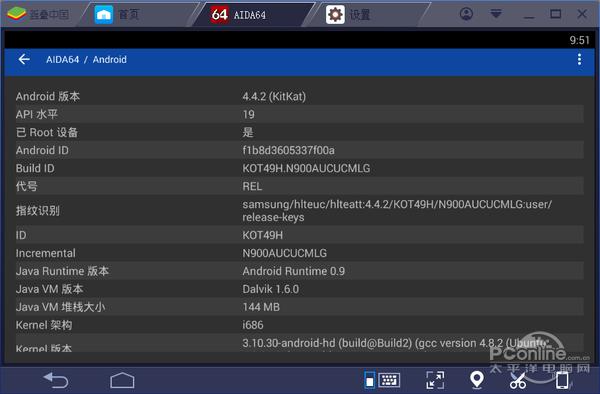Viewport: 600px width, 394px height.
Task: Tap the Android back button in bottom bar
Action: (x=56, y=380)
